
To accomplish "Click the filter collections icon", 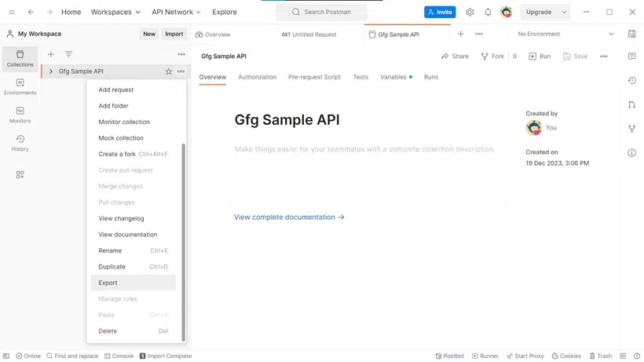I will [68, 54].
